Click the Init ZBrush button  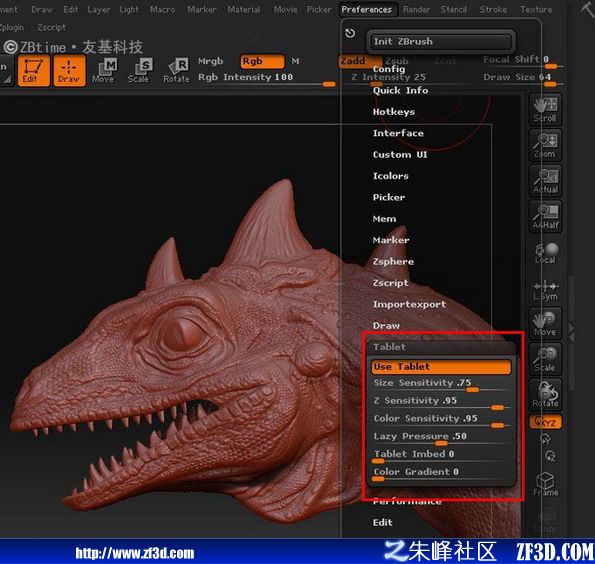point(440,41)
